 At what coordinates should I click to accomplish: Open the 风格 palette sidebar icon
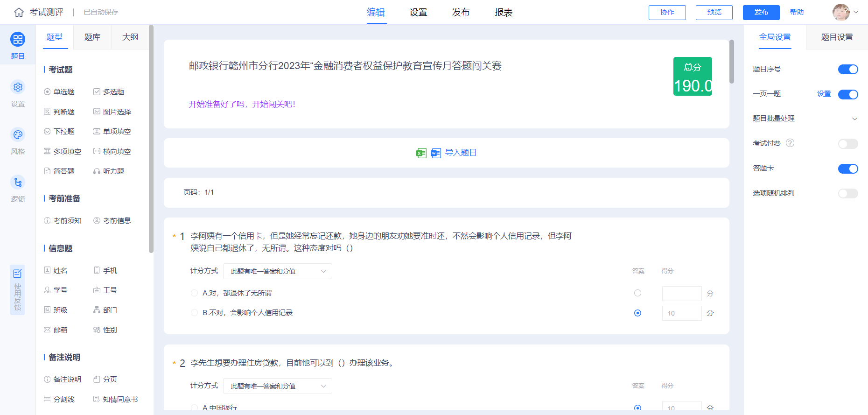coord(18,135)
